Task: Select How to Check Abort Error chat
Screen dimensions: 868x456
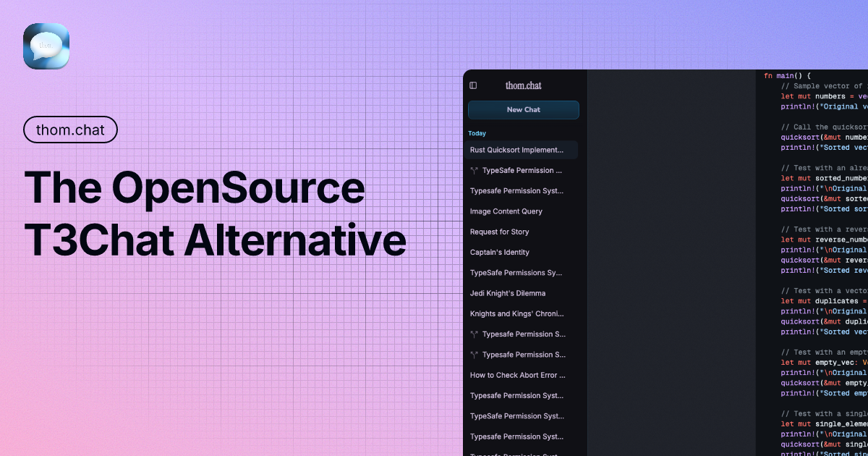Action: (517, 375)
